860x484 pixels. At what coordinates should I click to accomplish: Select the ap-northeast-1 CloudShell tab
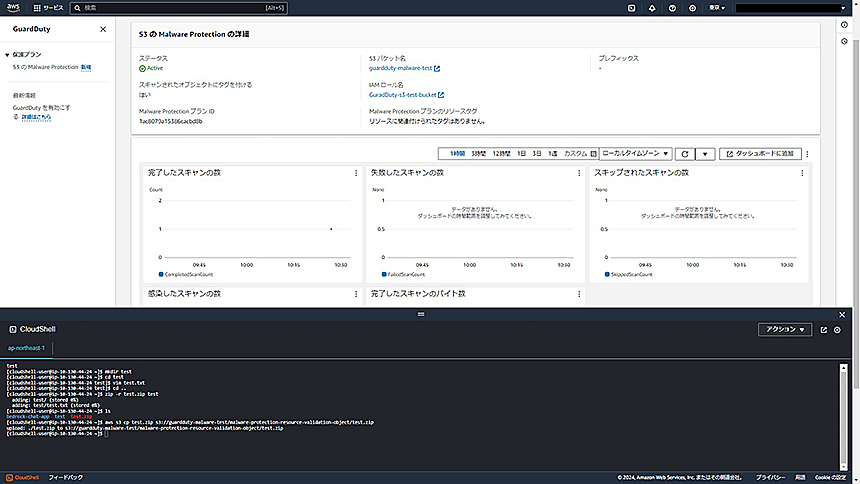pyautogui.click(x=26, y=348)
